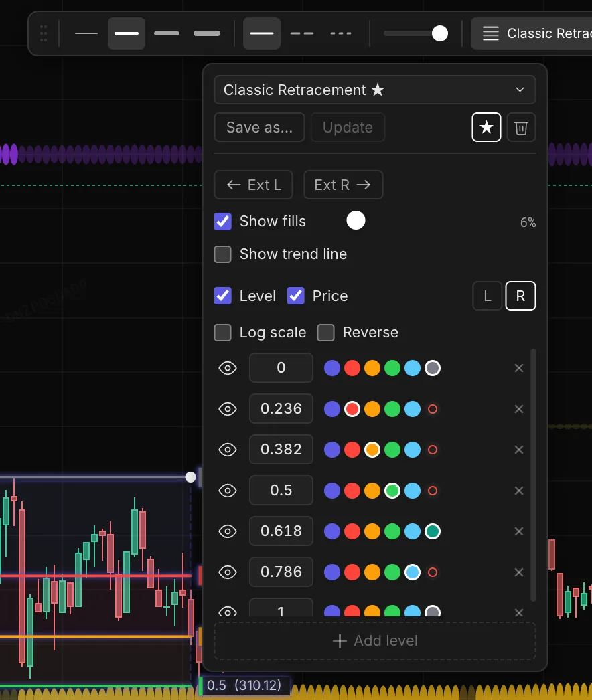Pick red color for 0.236 level
The image size is (592, 700).
tap(352, 409)
